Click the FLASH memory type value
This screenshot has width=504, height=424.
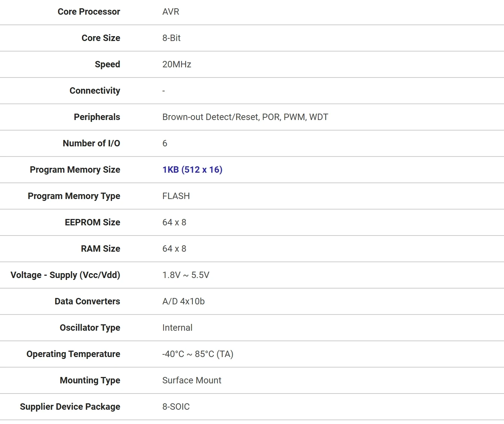(x=176, y=196)
